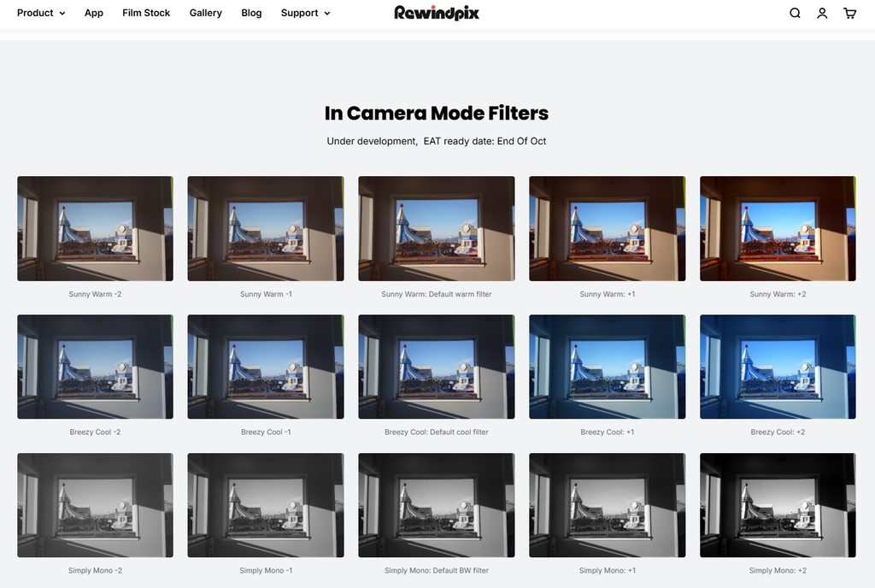
Task: Open the Sunny Warm +2 sample image
Action: pos(778,229)
